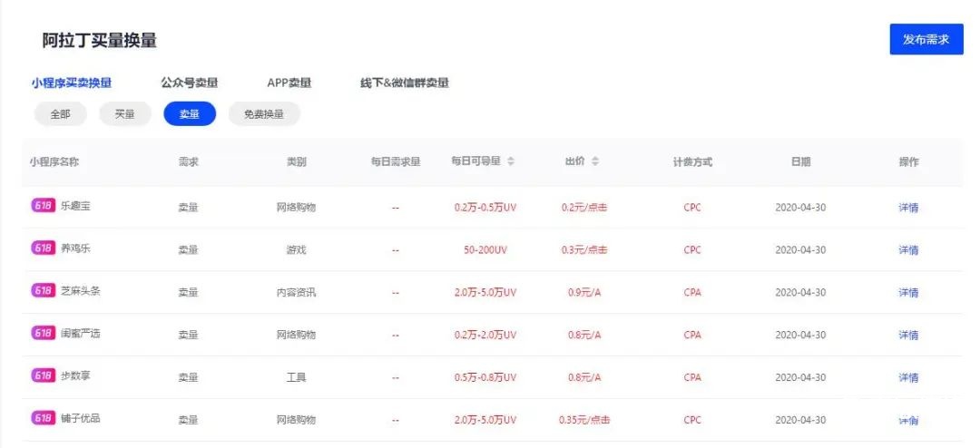
Task: Open the 线下&微信群卖量 tab
Action: (404, 83)
